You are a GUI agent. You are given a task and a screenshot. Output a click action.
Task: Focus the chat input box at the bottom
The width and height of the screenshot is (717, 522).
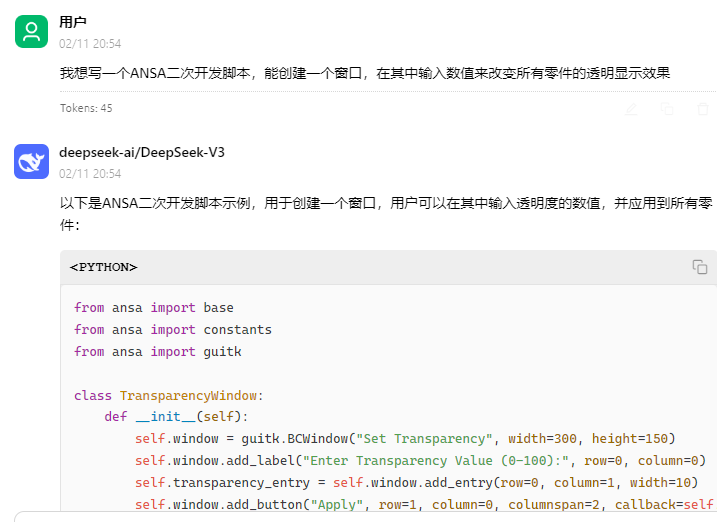pyautogui.click(x=366, y=517)
